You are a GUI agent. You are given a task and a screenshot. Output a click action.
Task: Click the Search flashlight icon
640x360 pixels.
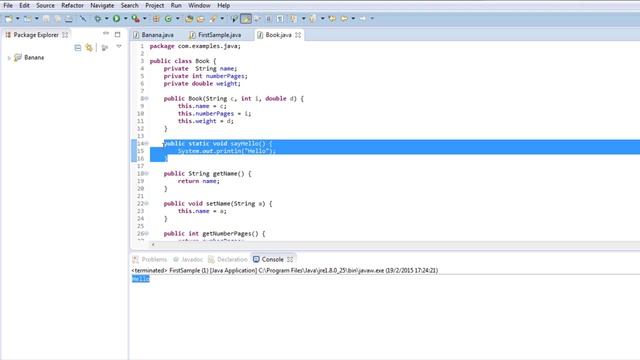[x=213, y=19]
